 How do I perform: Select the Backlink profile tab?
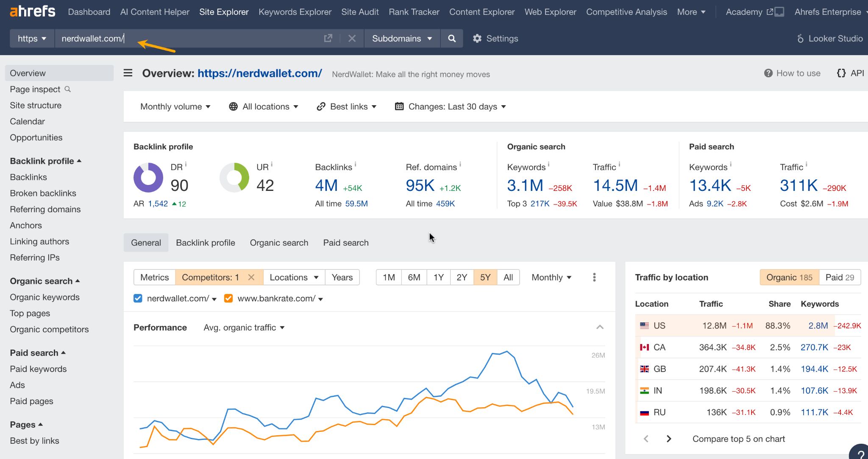click(206, 242)
